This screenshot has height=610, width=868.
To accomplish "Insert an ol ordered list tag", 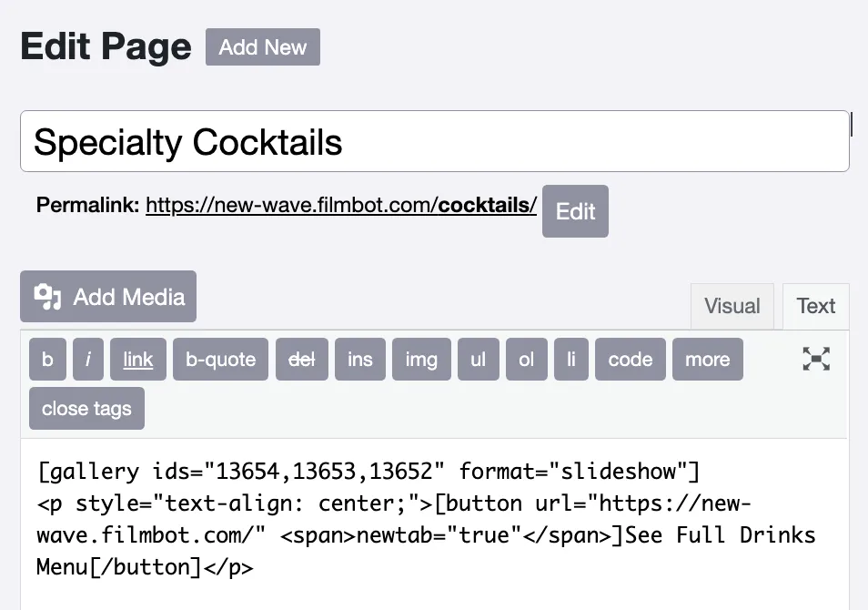I will click(527, 359).
